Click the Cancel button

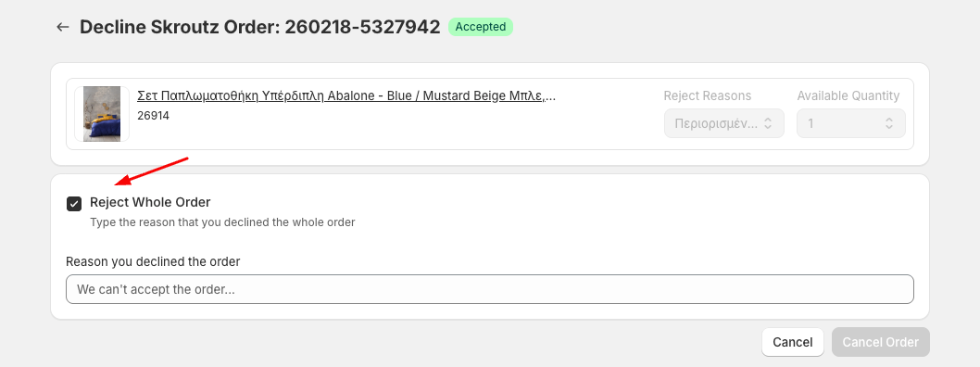[793, 342]
